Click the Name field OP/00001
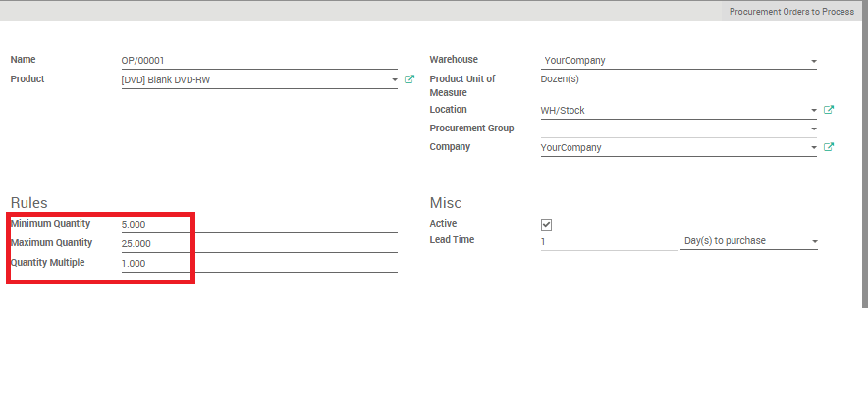The width and height of the screenshot is (868, 413). coord(258,61)
